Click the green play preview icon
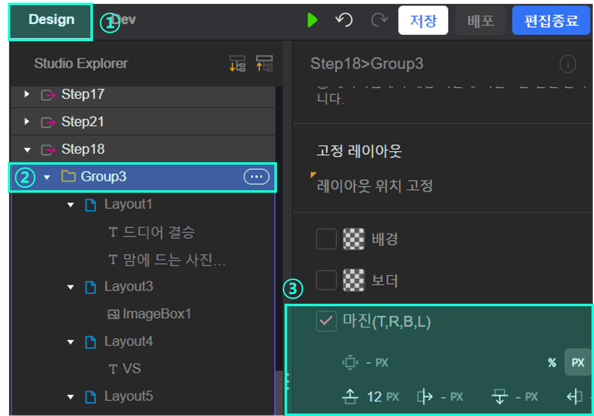The width and height of the screenshot is (594, 416). [312, 20]
